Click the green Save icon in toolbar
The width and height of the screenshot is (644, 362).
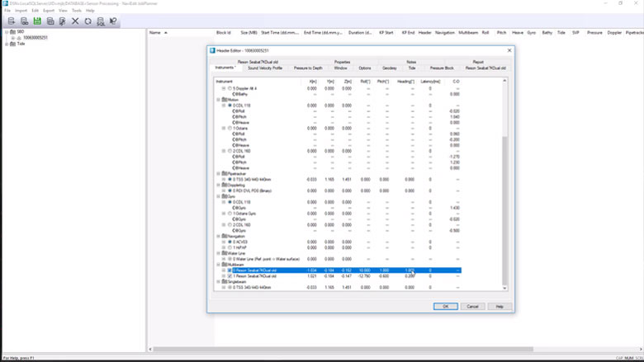click(x=36, y=21)
